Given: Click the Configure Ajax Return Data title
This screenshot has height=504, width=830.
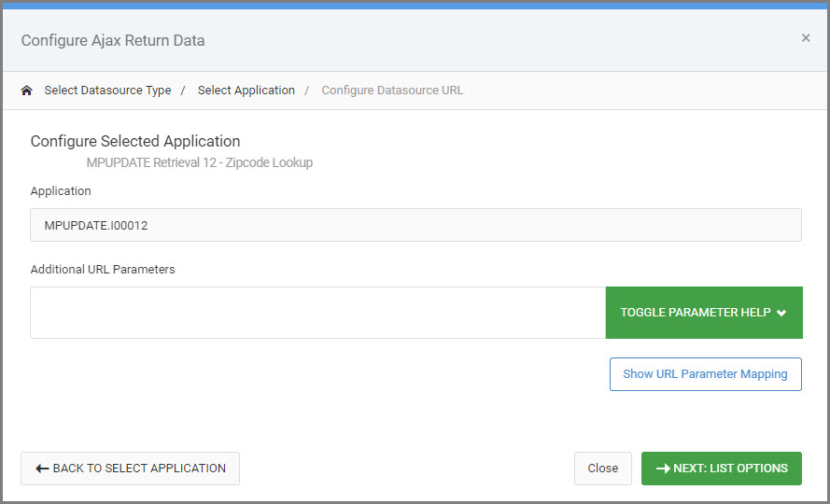Looking at the screenshot, I should pyautogui.click(x=113, y=41).
